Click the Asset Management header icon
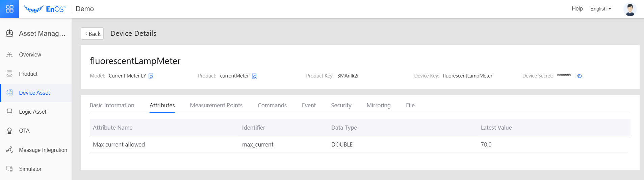The image size is (644, 180). (9, 33)
